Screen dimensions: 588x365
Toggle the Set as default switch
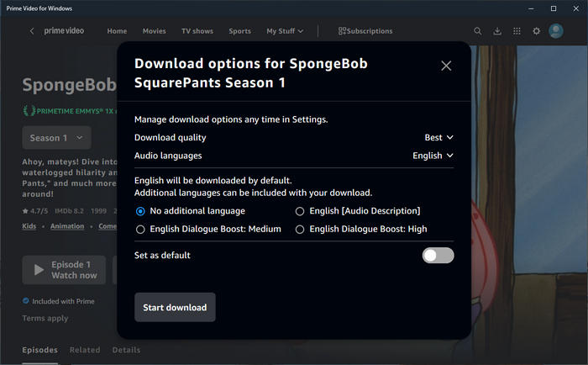438,256
